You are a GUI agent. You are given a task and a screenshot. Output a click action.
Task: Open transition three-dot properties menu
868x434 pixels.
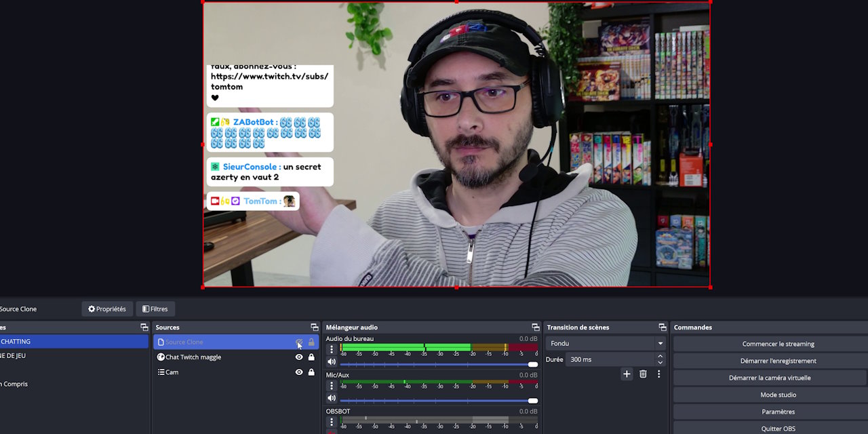point(658,374)
